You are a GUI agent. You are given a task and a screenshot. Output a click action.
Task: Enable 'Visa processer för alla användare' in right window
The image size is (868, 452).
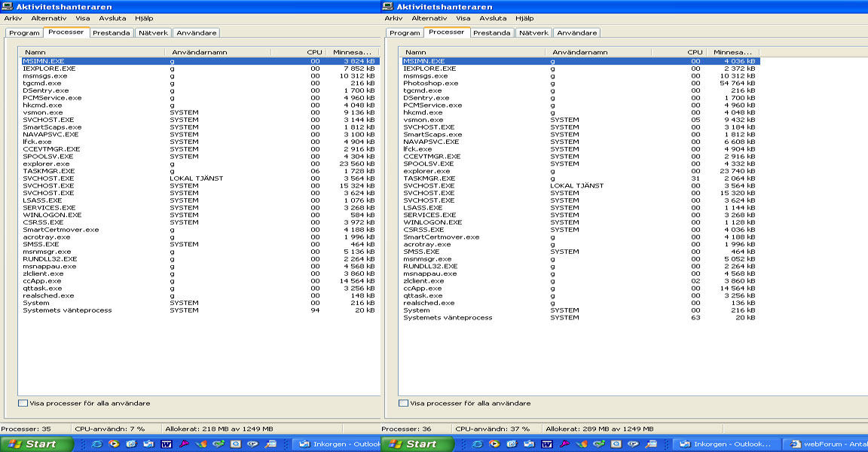coord(403,403)
